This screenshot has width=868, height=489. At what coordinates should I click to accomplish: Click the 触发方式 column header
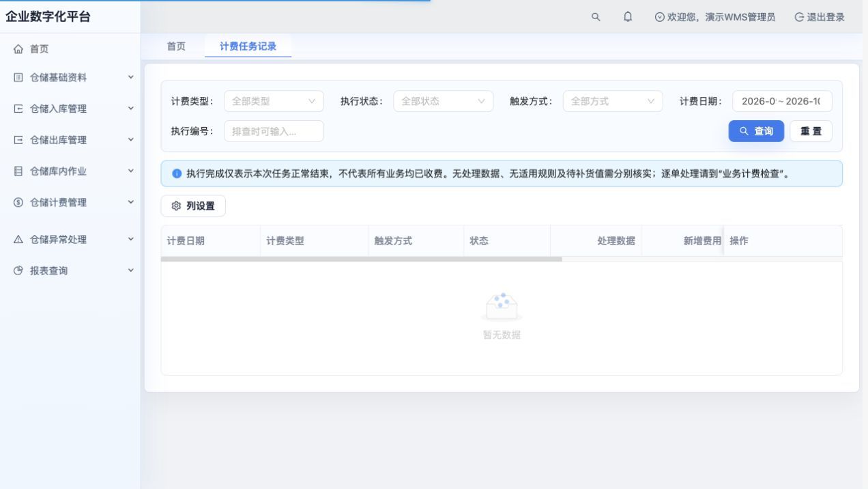(x=416, y=241)
